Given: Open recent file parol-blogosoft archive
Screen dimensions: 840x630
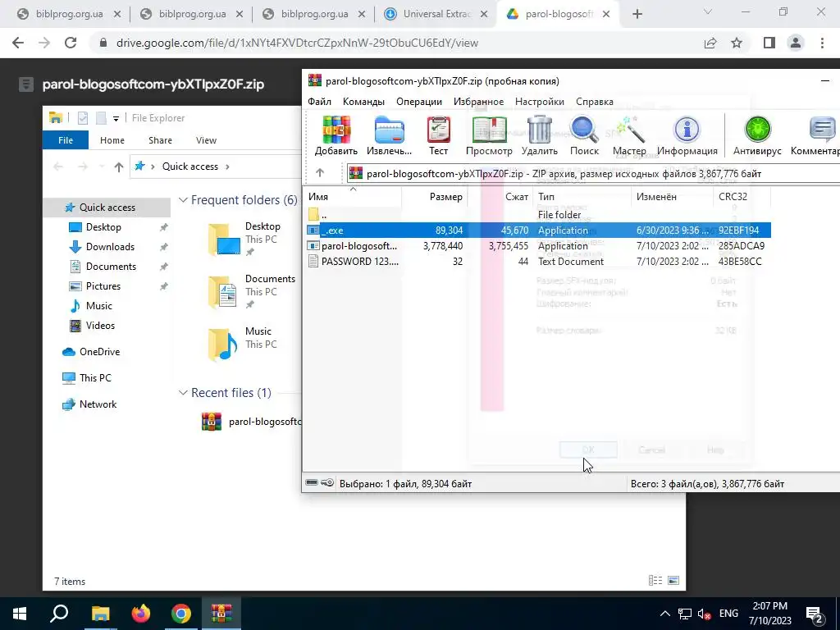Looking at the screenshot, I should click(252, 422).
